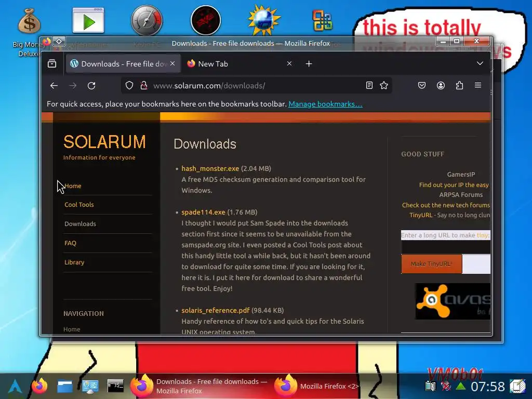Switch to Mozilla Firefox <2> taskbar entry
This screenshot has width=532, height=399.
[x=316, y=386]
